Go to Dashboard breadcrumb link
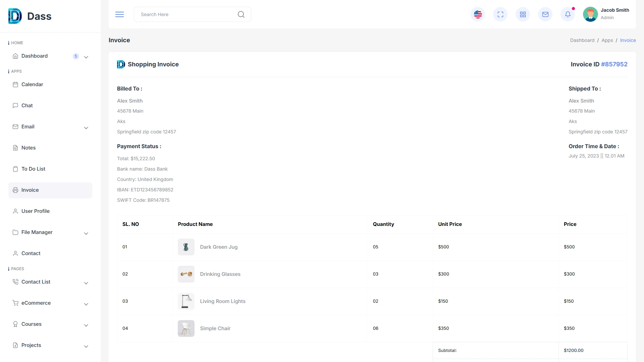 [x=582, y=40]
